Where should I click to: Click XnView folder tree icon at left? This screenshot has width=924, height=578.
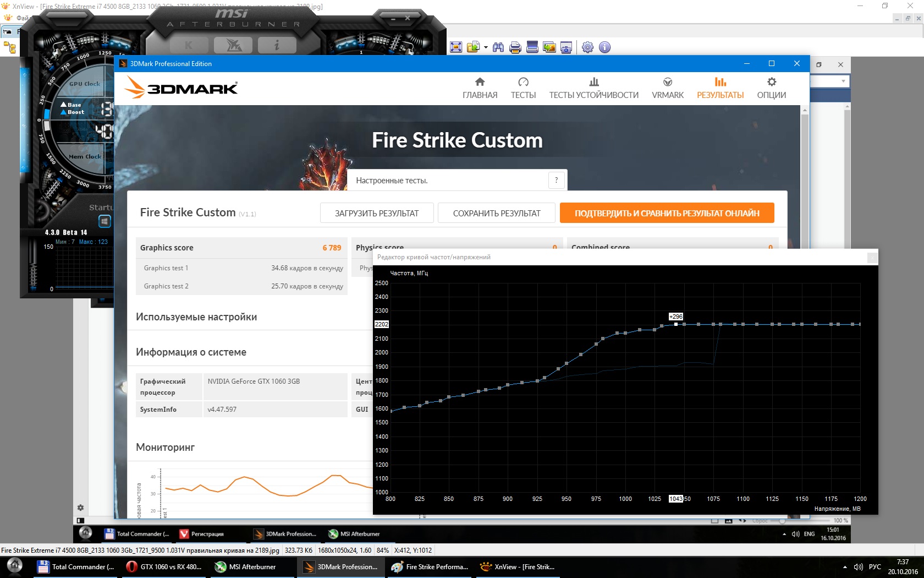9,48
